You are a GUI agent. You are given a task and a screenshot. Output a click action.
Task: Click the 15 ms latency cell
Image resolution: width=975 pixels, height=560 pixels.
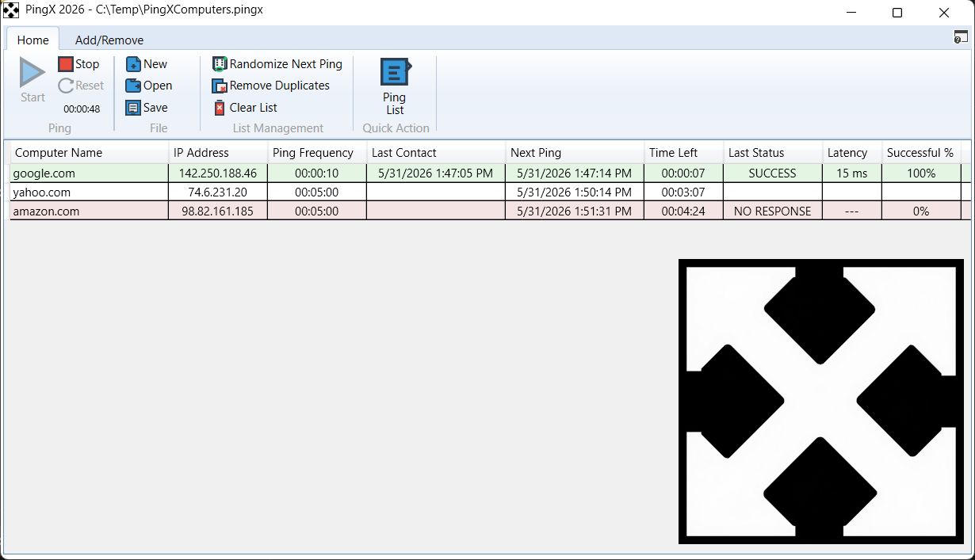pos(852,173)
